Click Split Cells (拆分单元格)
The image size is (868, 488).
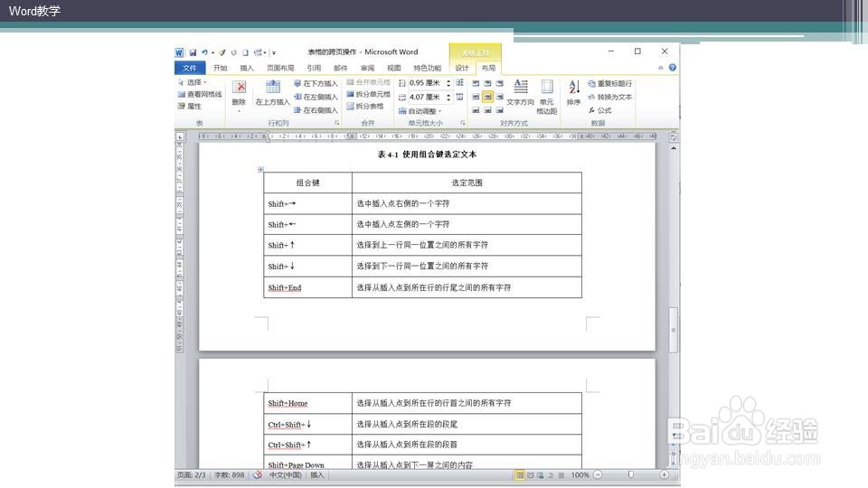368,94
